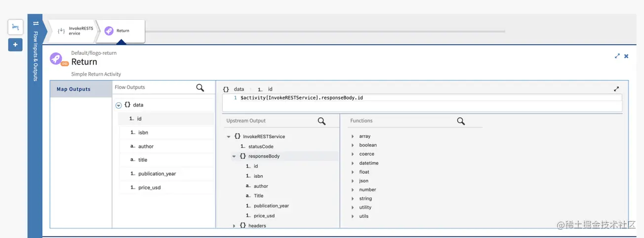Select the InvokeRESTService activity tab
Image resolution: width=644 pixels, height=238 pixels.
tap(73, 31)
